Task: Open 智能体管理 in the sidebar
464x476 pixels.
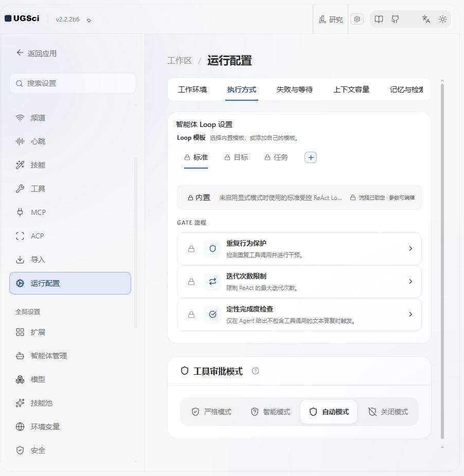Action: click(70, 356)
